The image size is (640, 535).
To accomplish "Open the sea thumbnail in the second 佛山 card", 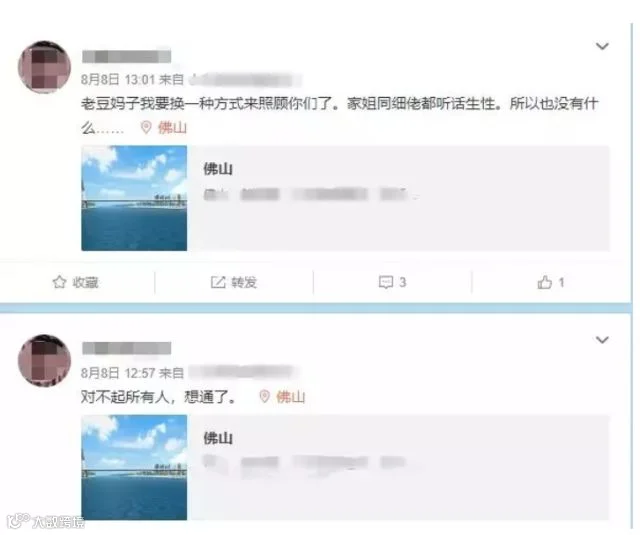I will (x=134, y=467).
